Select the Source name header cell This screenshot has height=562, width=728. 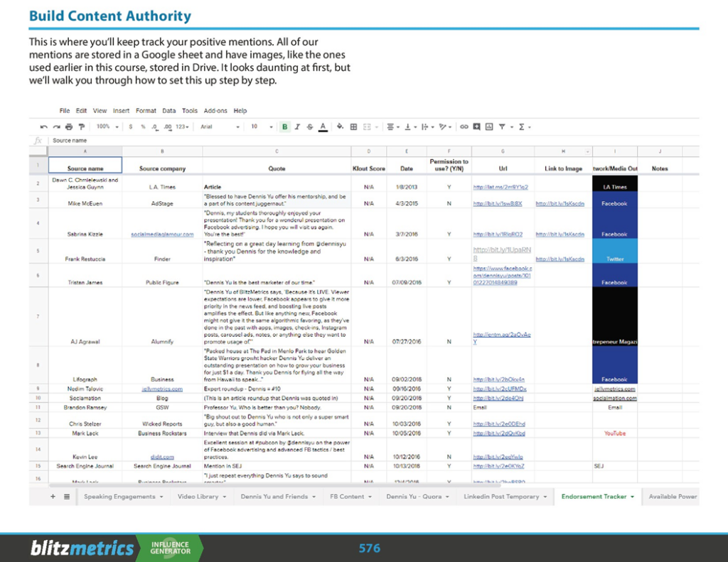click(85, 166)
